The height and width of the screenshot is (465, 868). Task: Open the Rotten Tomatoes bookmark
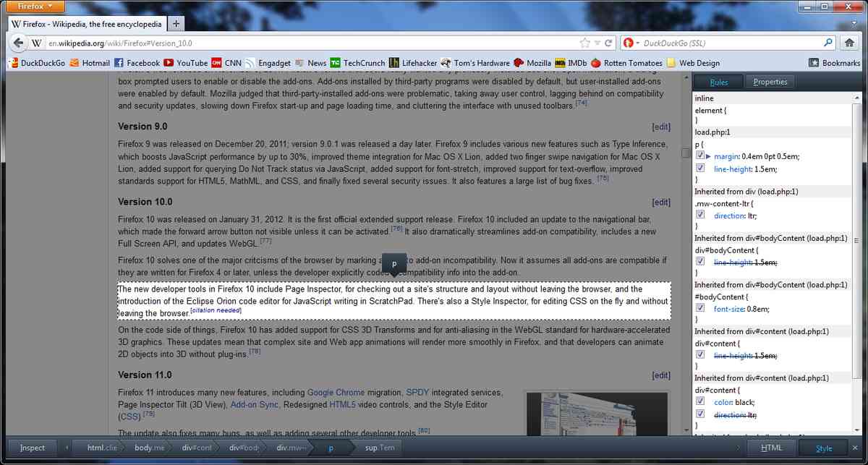pos(626,63)
